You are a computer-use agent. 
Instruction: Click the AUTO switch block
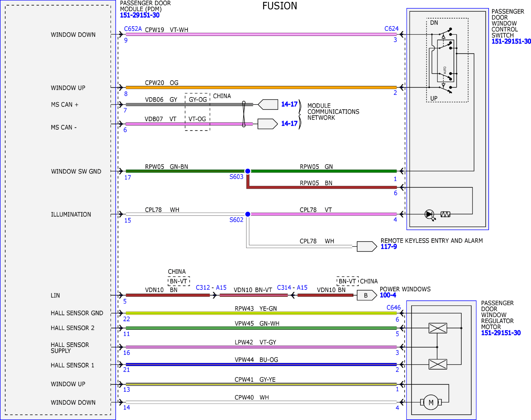click(445, 61)
